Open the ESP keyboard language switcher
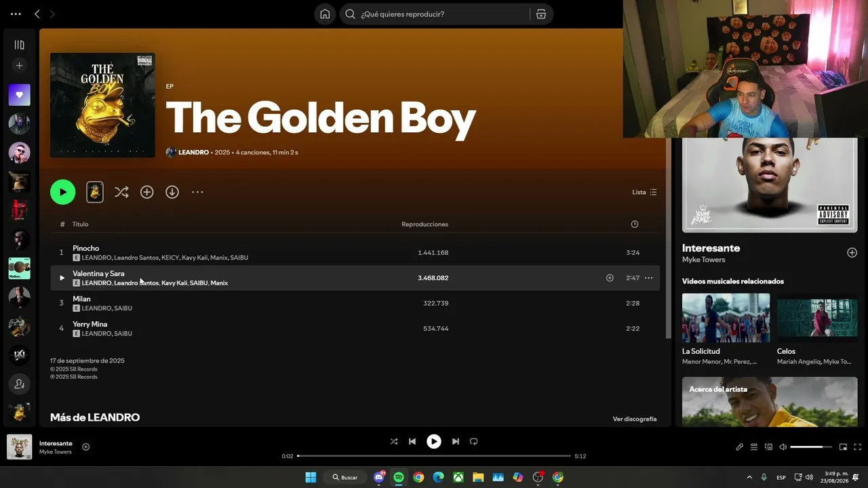The image size is (868, 488). tap(781, 477)
